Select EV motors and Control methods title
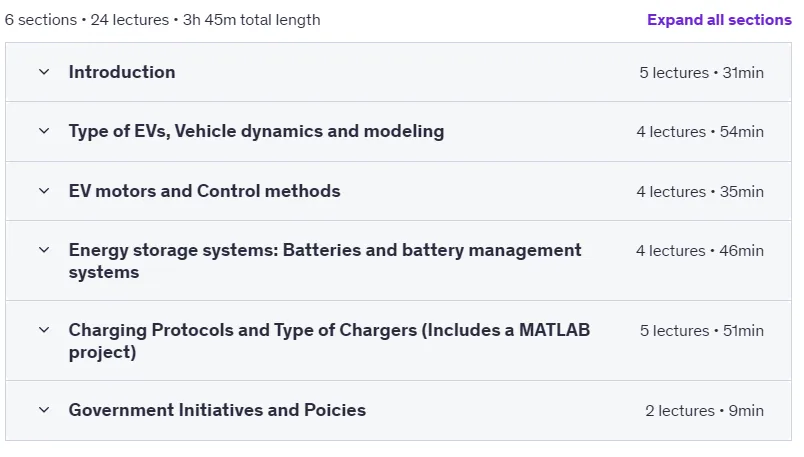804x457 pixels. (205, 191)
